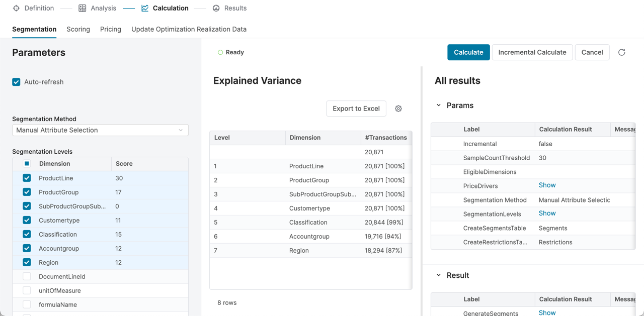Screen dimensions: 644x316
Task: Uncheck the ProductLine dimension
Action: [x=27, y=178]
